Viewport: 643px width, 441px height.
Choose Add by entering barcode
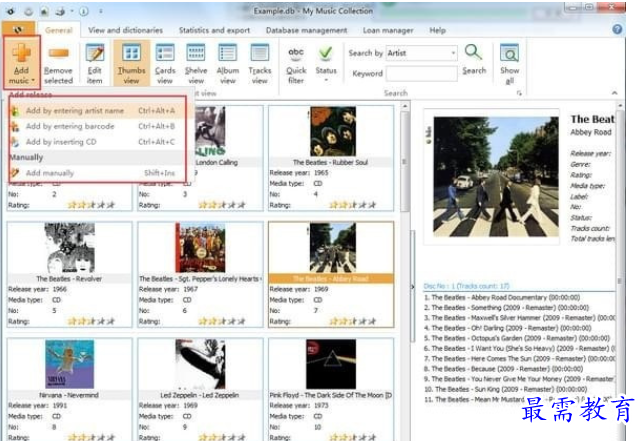point(97,126)
